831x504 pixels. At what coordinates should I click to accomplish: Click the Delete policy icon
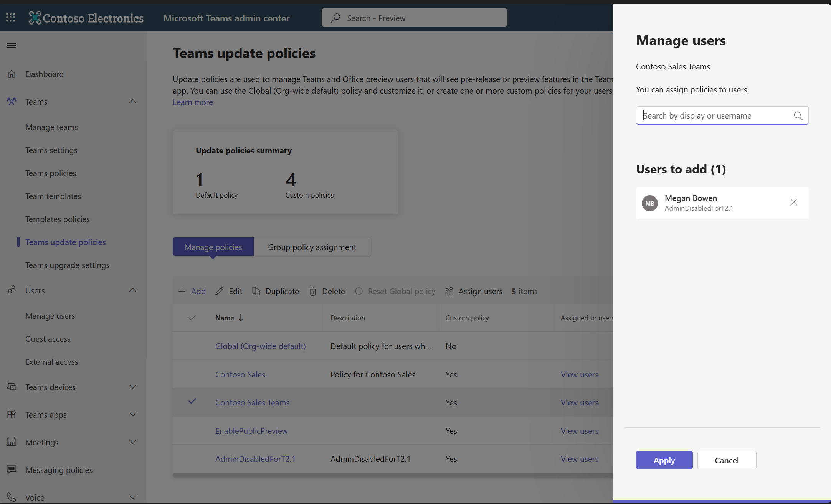(x=313, y=291)
